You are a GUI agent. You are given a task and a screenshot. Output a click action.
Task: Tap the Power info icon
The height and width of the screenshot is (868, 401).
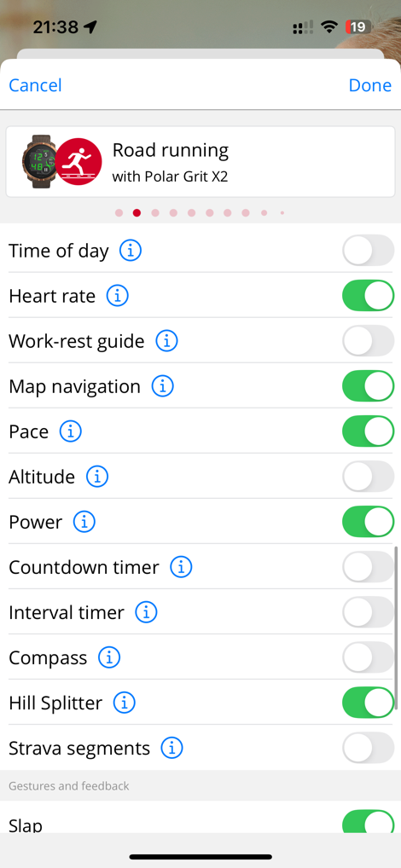point(84,522)
